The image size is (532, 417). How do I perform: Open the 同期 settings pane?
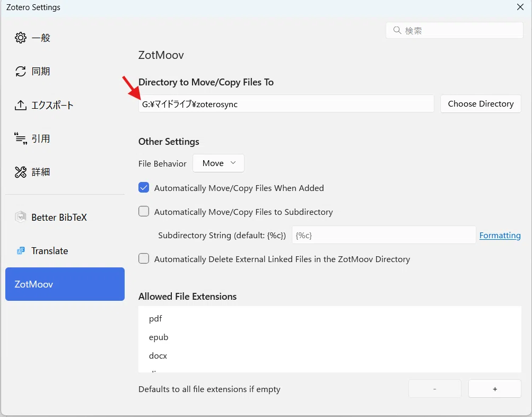point(65,71)
